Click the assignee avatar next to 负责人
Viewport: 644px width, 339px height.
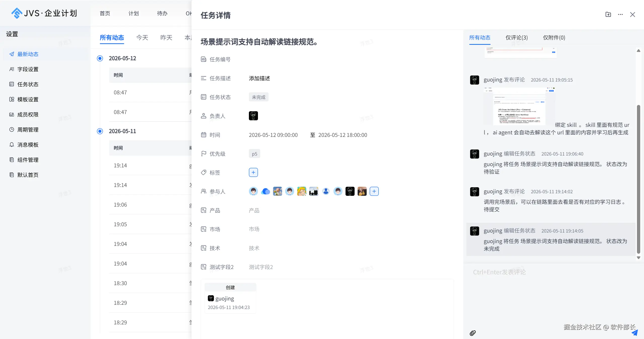(x=253, y=116)
